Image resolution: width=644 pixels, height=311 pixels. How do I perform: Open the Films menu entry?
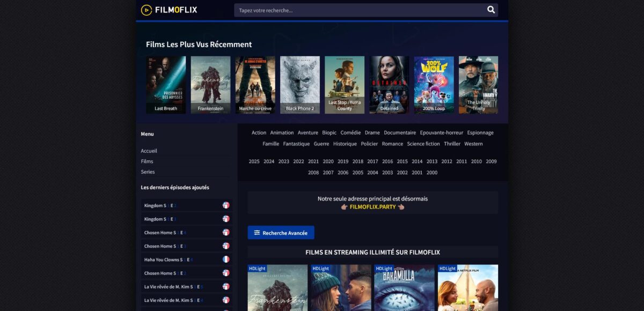click(147, 161)
